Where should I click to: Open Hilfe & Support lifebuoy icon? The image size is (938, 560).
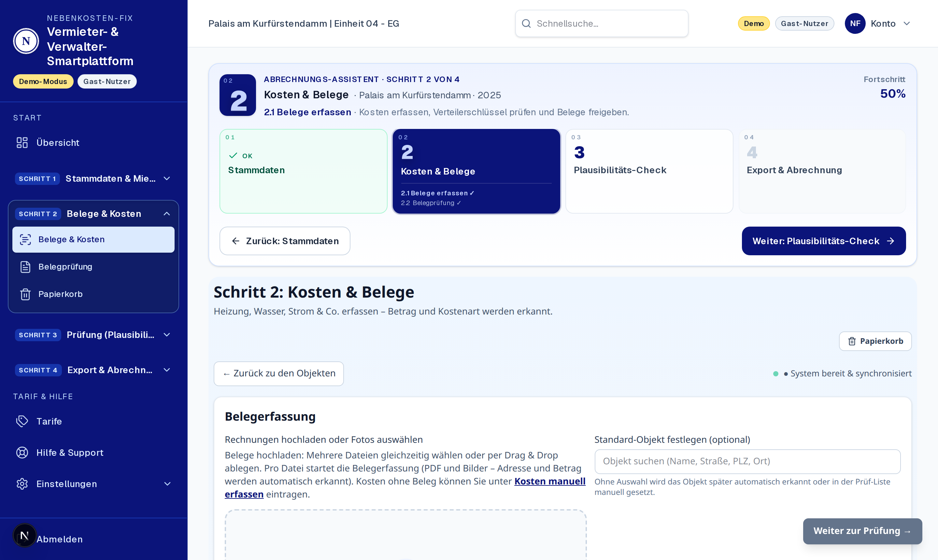point(22,453)
